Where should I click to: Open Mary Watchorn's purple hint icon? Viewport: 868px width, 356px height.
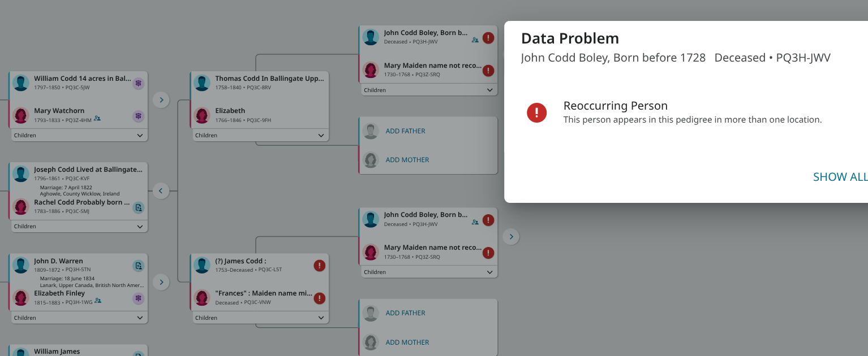(139, 116)
